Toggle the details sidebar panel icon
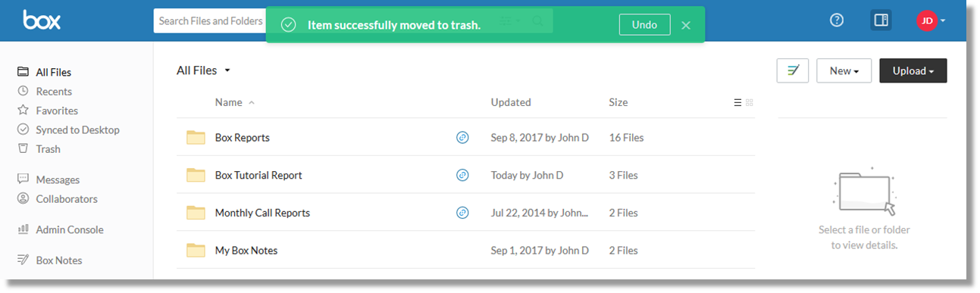Screen dimensions: 980x293 coord(881,20)
